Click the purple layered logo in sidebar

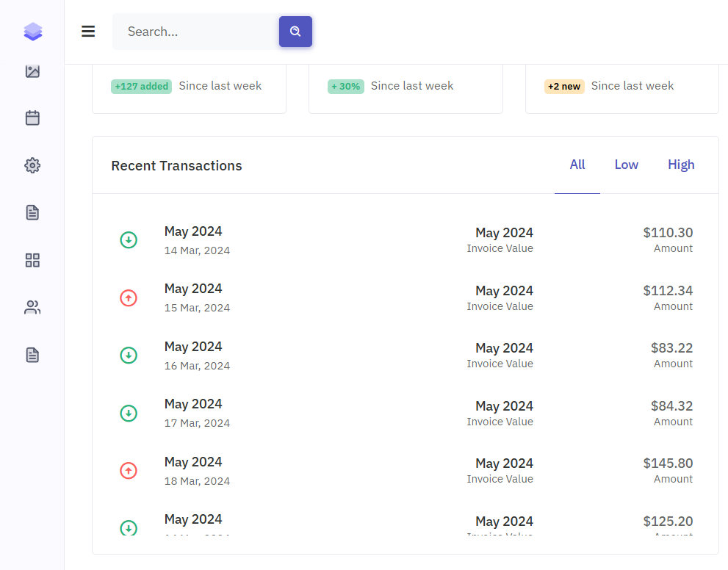pyautogui.click(x=32, y=32)
